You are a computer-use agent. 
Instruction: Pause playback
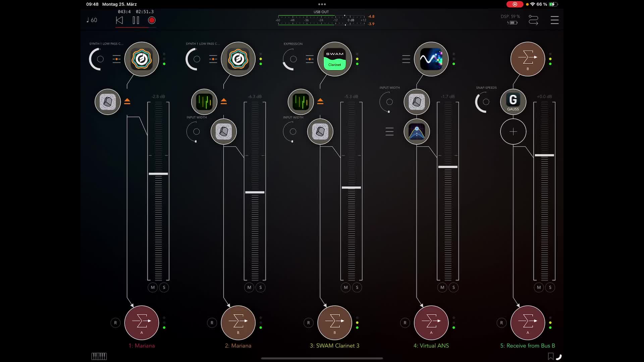coord(136,20)
